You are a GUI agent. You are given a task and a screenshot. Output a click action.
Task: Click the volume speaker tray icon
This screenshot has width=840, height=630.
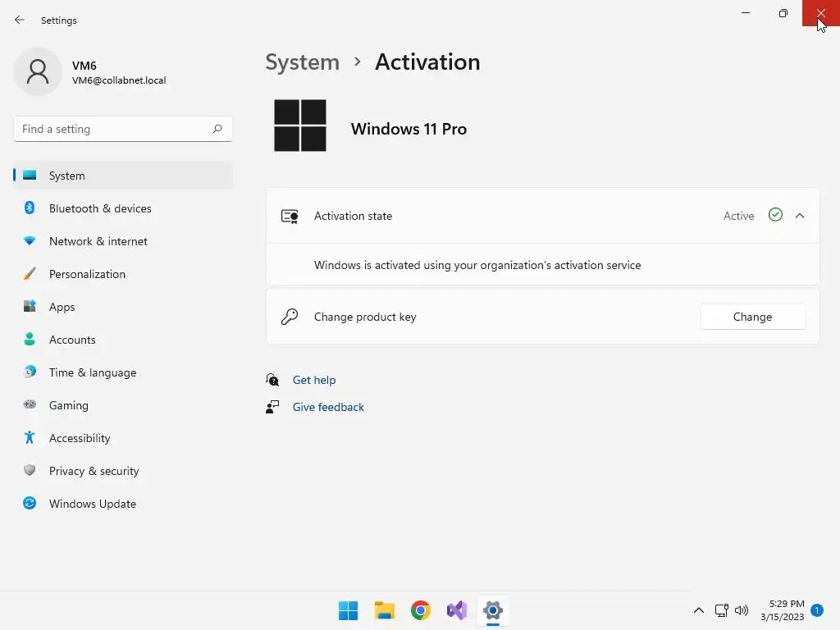(x=742, y=610)
